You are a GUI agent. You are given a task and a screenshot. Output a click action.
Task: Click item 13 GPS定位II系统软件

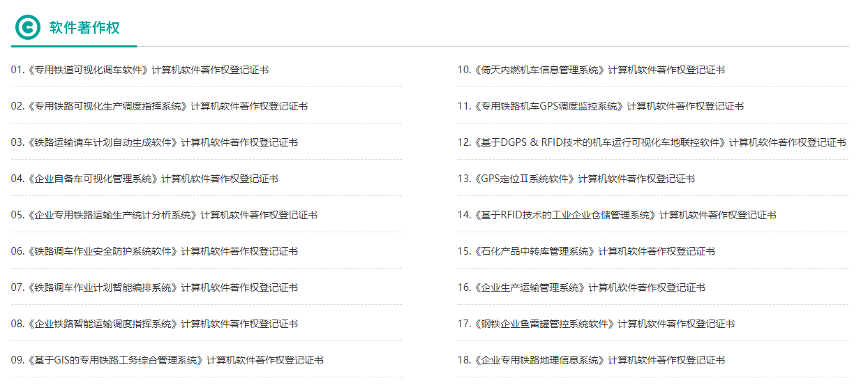coord(576,179)
